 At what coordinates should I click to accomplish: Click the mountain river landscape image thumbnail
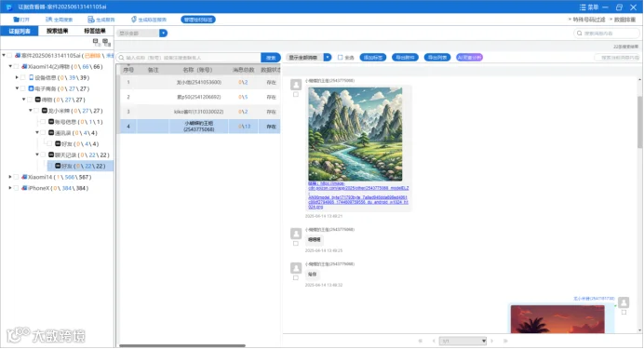[356, 134]
